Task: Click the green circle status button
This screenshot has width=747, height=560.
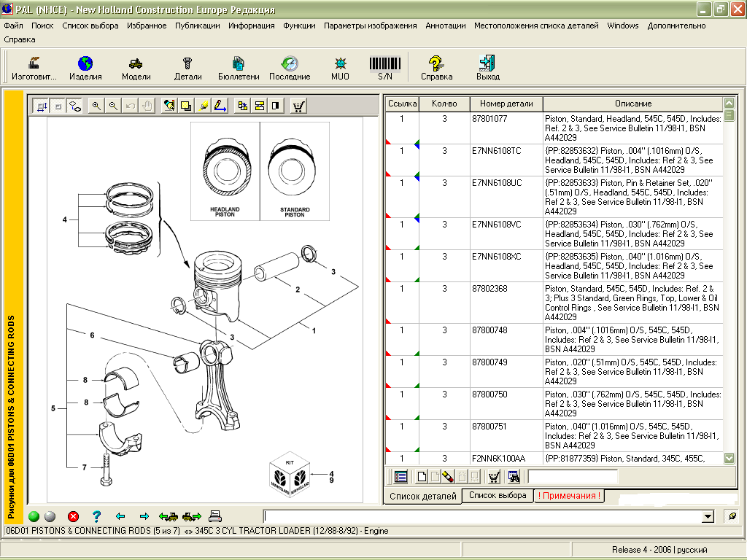Action: [34, 517]
